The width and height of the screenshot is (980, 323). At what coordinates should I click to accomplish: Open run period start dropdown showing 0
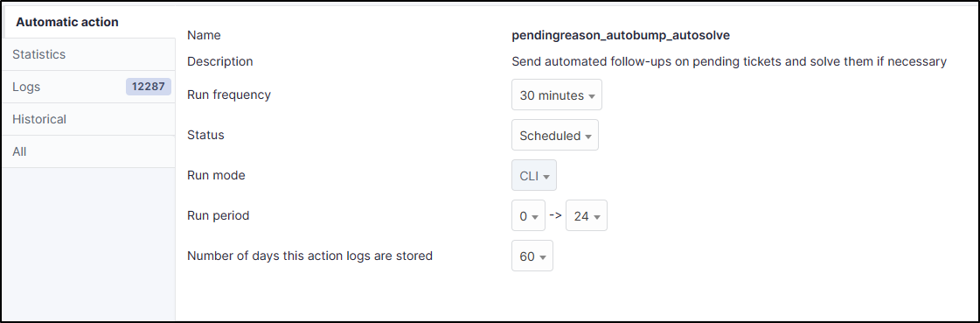pyautogui.click(x=528, y=216)
